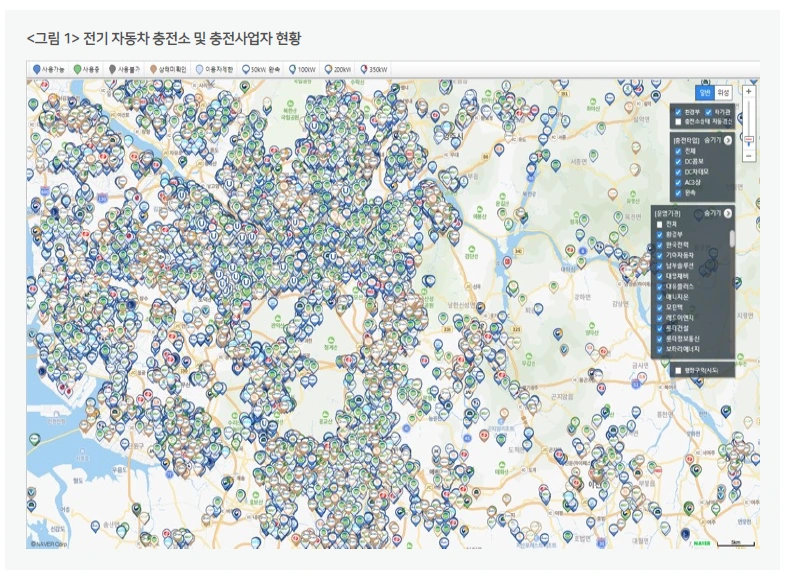The height and width of the screenshot is (577, 785).
Task: Click the 관악산 mountain marker on map
Action: click(277, 320)
